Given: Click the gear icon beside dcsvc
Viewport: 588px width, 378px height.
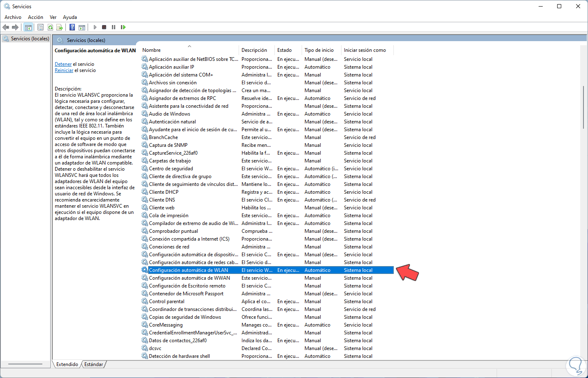Looking at the screenshot, I should [145, 348].
